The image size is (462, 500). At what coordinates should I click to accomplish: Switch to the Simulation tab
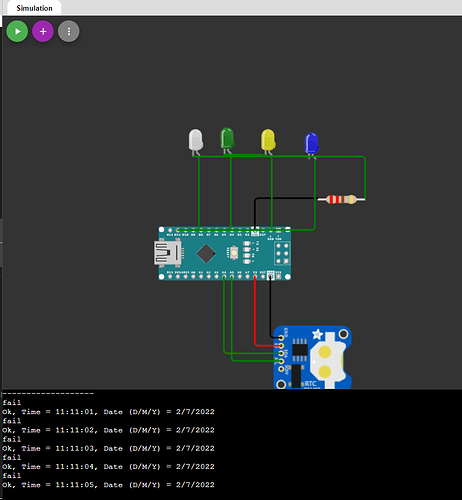(x=34, y=8)
